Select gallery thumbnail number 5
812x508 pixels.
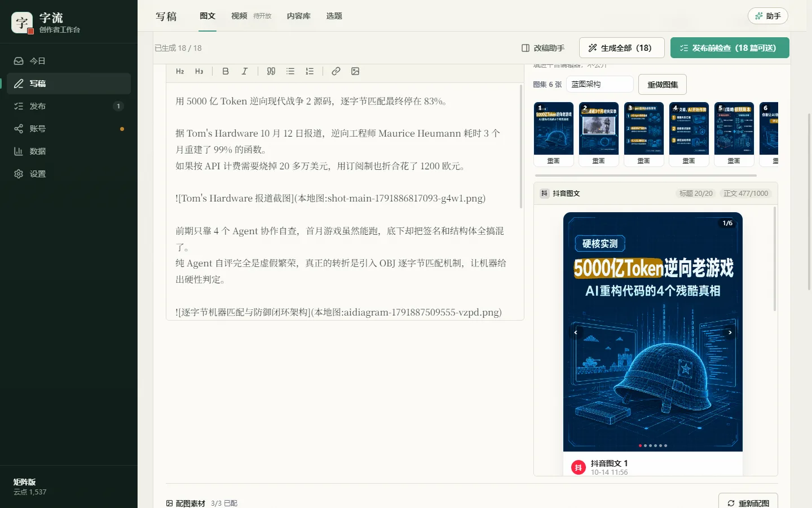(x=734, y=128)
